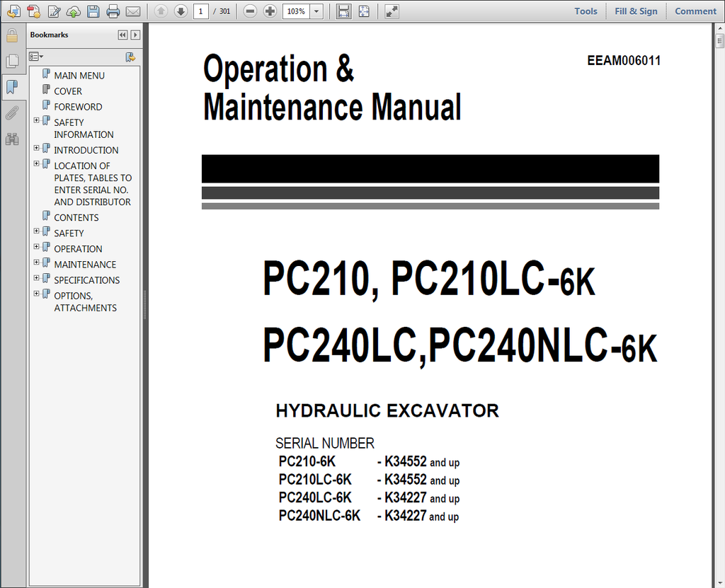Expand the MAINTENANCE bookmark
This screenshot has height=588, width=725.
click(x=37, y=262)
